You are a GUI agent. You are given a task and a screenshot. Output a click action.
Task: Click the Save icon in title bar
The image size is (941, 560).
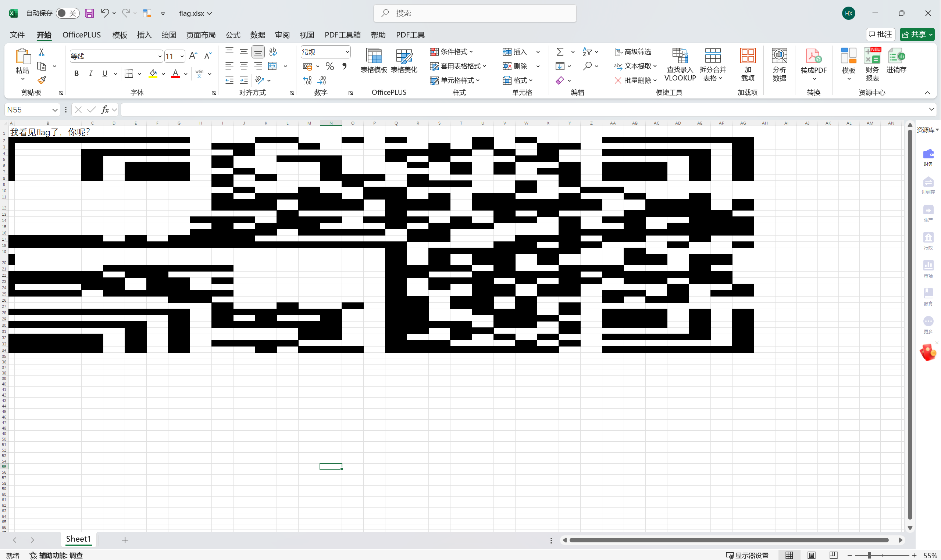point(89,13)
